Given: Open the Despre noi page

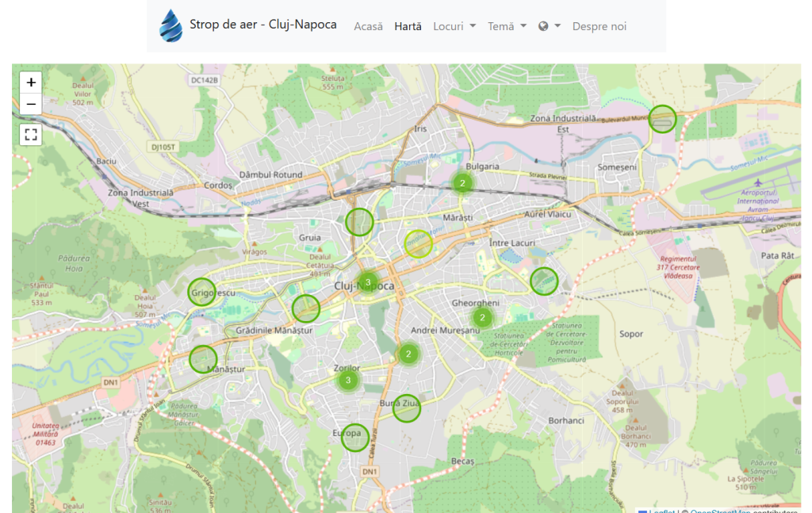Looking at the screenshot, I should tap(599, 26).
